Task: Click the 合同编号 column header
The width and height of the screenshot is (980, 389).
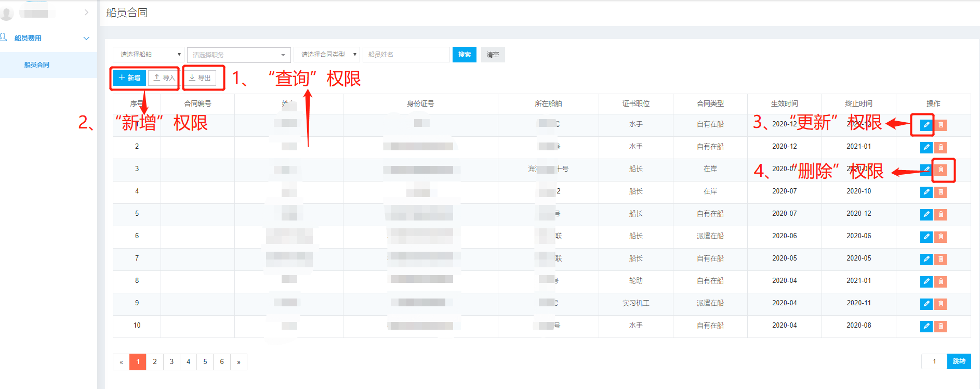Action: [x=197, y=103]
